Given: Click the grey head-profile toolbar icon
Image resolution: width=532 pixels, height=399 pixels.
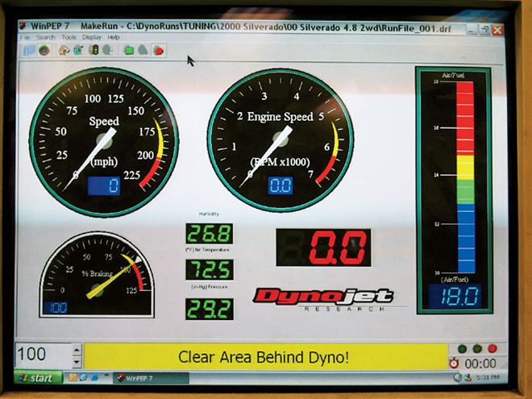Looking at the screenshot, I should (x=107, y=50).
